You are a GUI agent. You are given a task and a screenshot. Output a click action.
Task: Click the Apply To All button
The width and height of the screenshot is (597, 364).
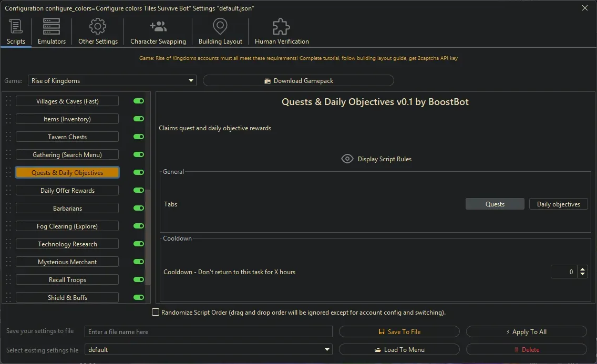[526, 331]
